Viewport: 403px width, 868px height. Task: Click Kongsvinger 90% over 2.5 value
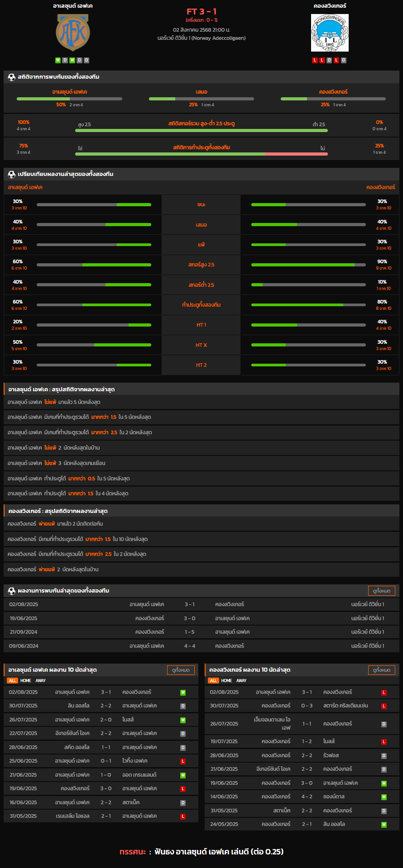pos(382,261)
